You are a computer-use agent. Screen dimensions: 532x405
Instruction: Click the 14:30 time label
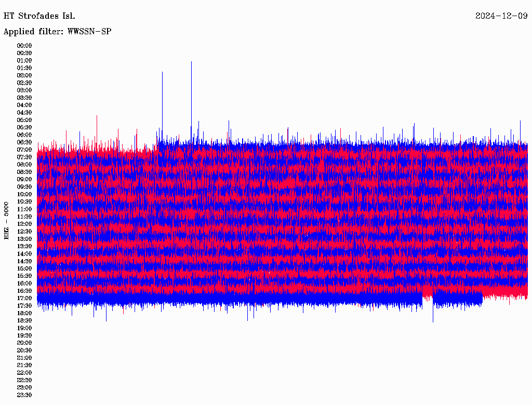click(24, 261)
